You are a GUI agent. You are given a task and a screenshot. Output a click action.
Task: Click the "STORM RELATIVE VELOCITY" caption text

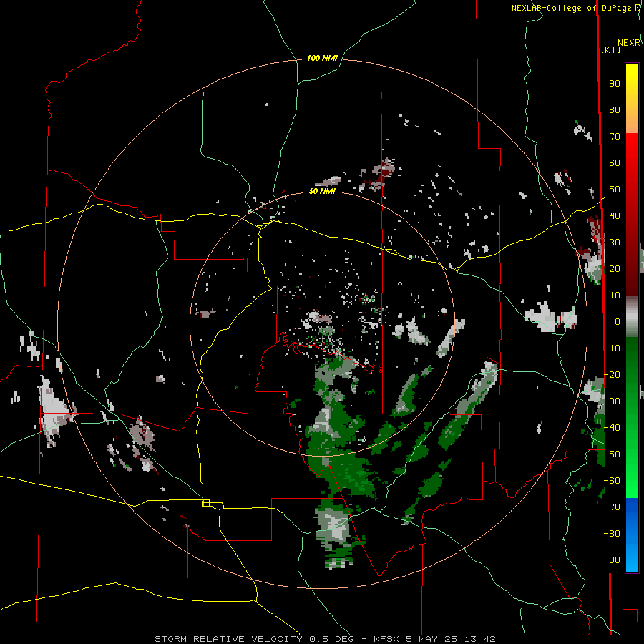coord(228,639)
